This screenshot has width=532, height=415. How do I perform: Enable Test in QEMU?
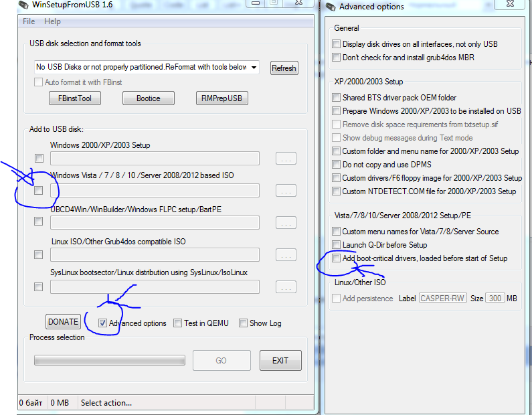click(x=177, y=323)
